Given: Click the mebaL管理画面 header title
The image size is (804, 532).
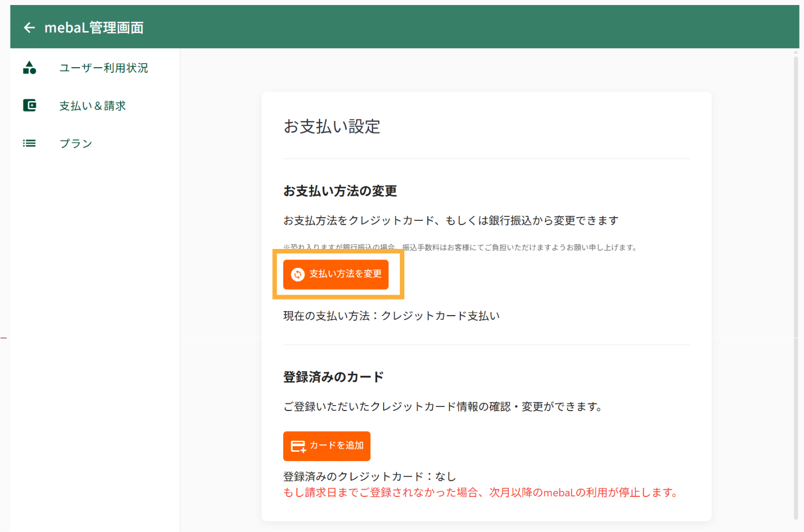Looking at the screenshot, I should click(94, 28).
